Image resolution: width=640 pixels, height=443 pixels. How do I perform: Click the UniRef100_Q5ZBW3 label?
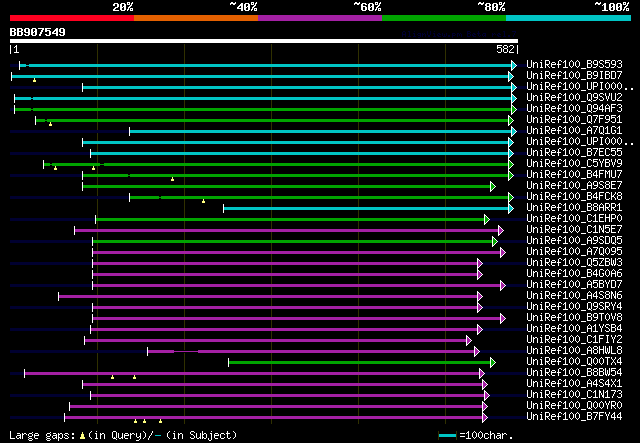(574, 263)
